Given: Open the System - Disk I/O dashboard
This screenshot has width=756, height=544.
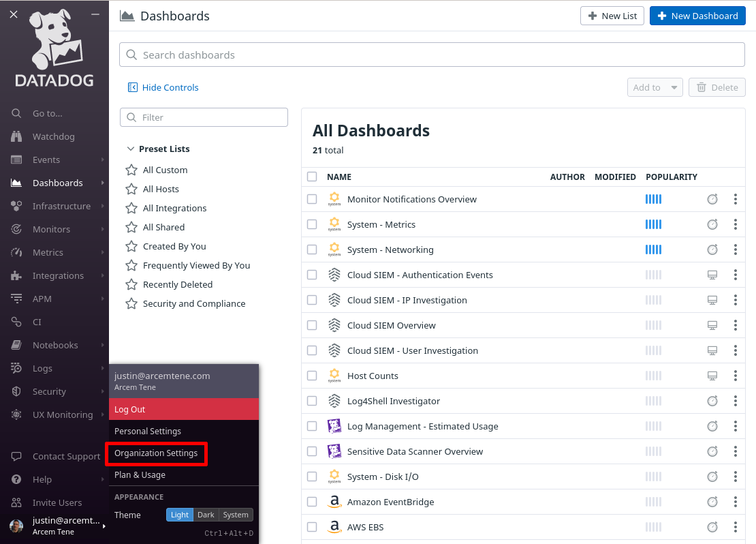Looking at the screenshot, I should click(x=383, y=477).
